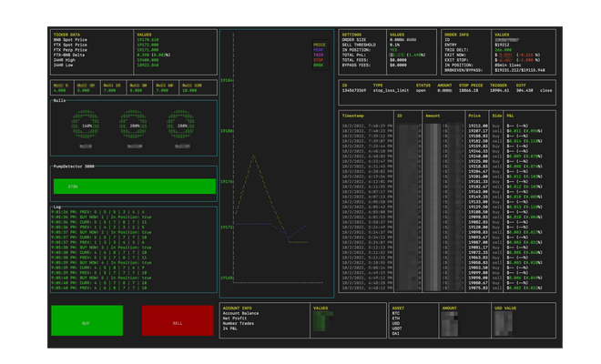Click the PRICE entry in chart legend
This screenshot has height=364, width=601.
pos(320,45)
